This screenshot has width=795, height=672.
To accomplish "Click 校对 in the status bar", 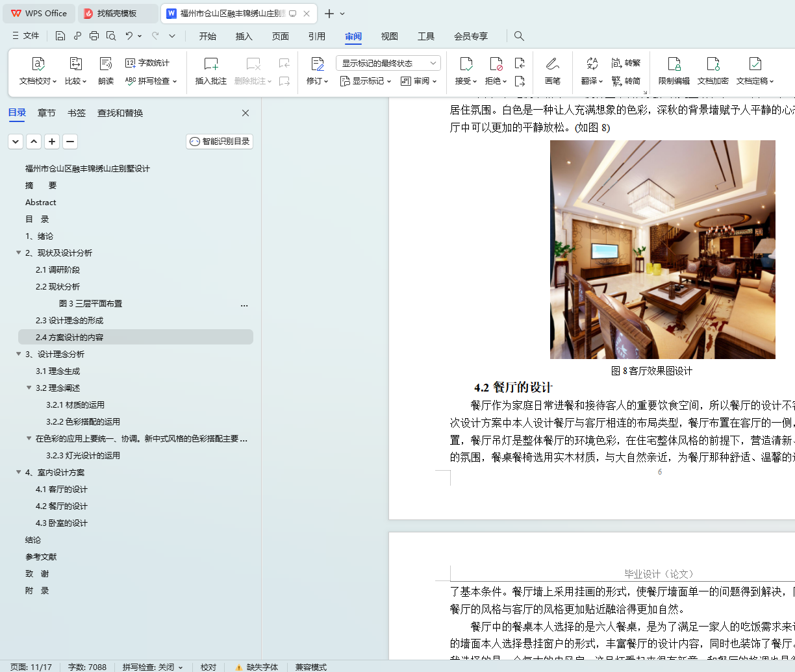I will [208, 667].
